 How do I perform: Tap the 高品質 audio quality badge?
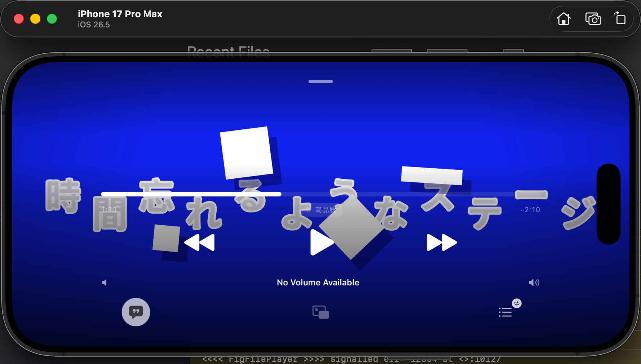(x=322, y=210)
